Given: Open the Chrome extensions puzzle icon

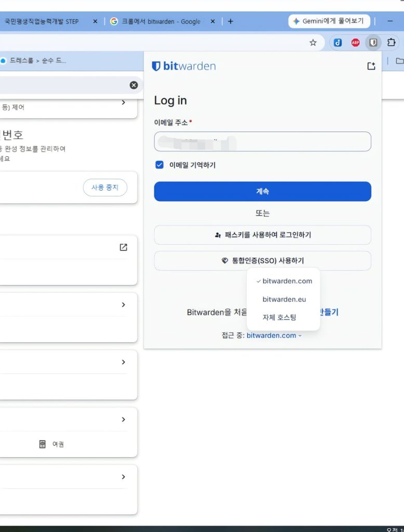Looking at the screenshot, I should click(391, 43).
